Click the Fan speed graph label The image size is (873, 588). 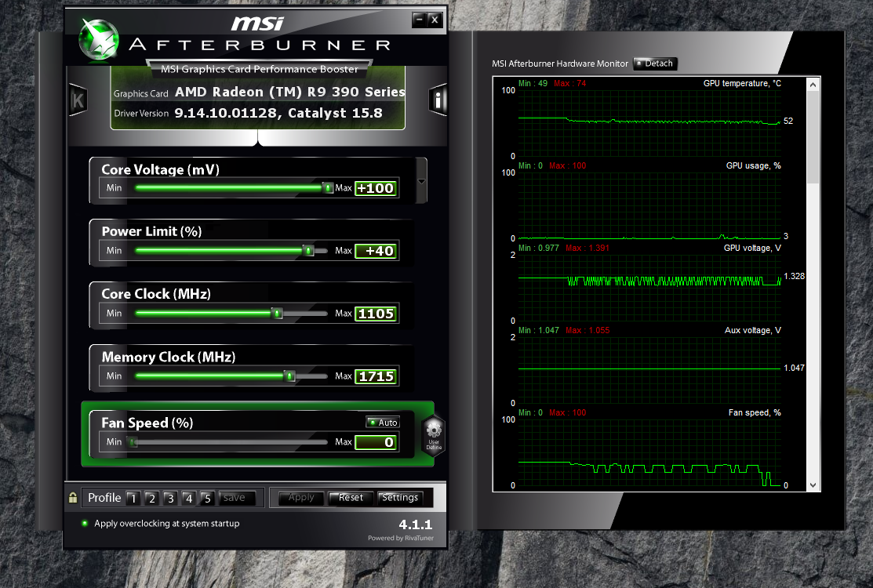(755, 412)
